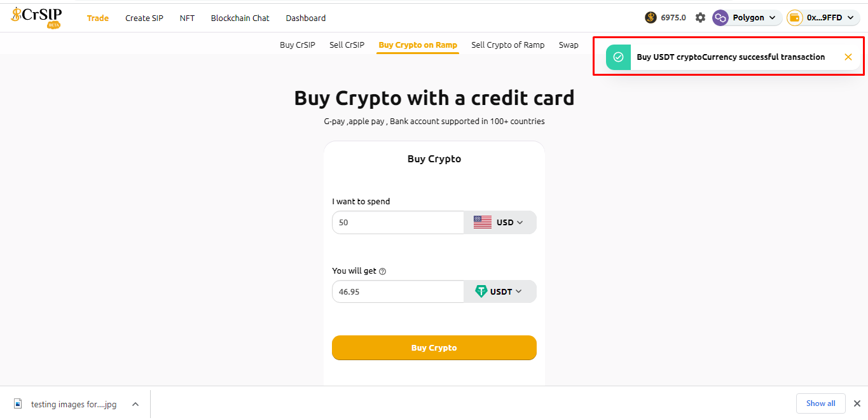Open the USD currency selector
Viewport: 868px width, 420px height.
(500, 223)
